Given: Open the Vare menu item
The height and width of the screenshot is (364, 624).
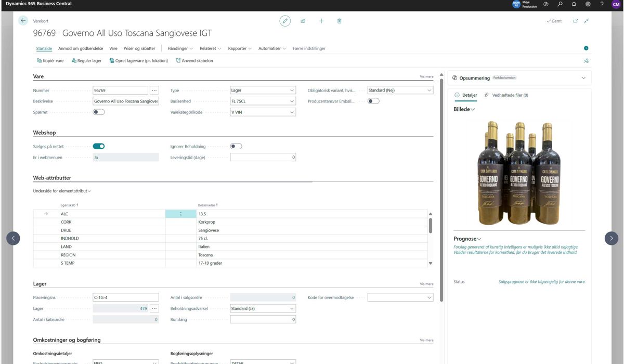Looking at the screenshot, I should [113, 48].
